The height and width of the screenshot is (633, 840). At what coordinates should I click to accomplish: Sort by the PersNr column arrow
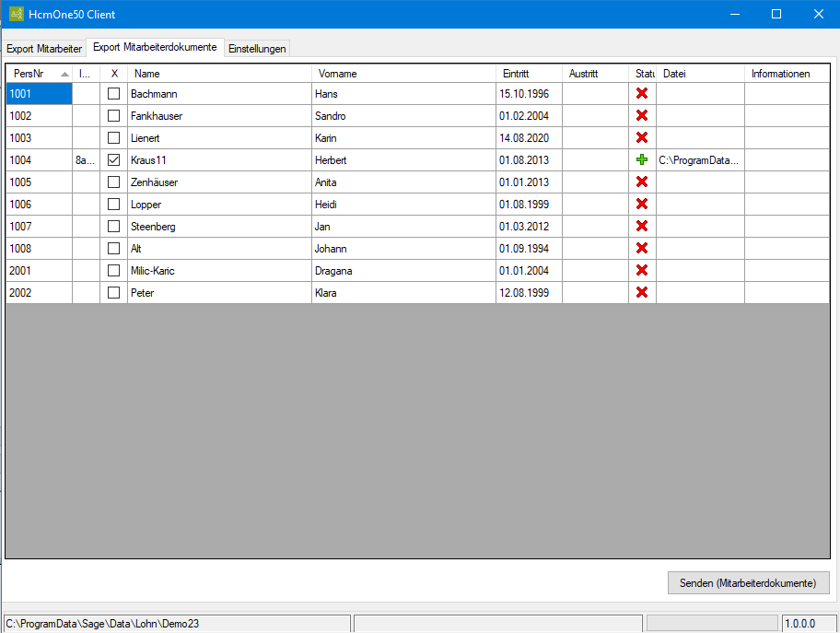pos(64,74)
